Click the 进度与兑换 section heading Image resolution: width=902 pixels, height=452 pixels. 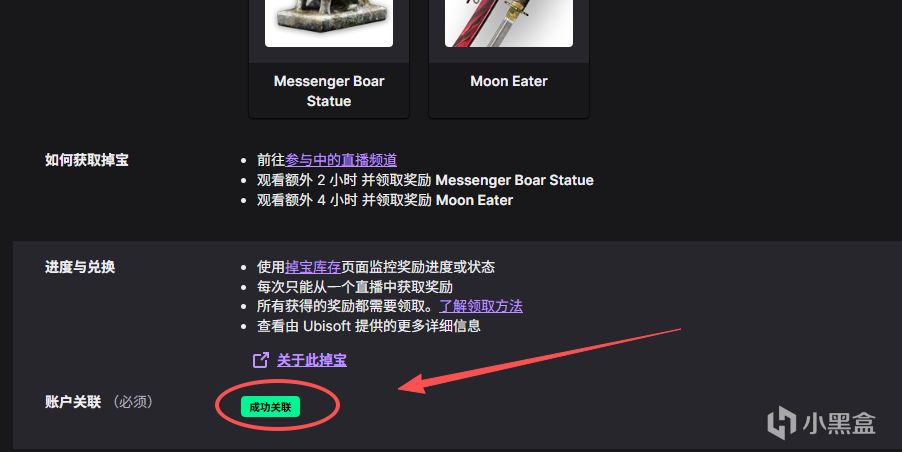pyautogui.click(x=80, y=267)
